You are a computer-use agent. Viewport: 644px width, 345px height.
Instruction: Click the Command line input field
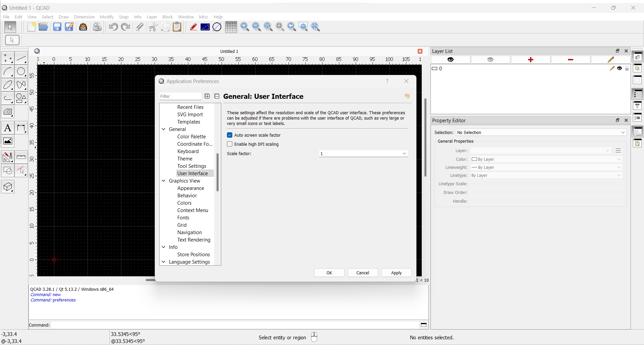[x=235, y=325]
